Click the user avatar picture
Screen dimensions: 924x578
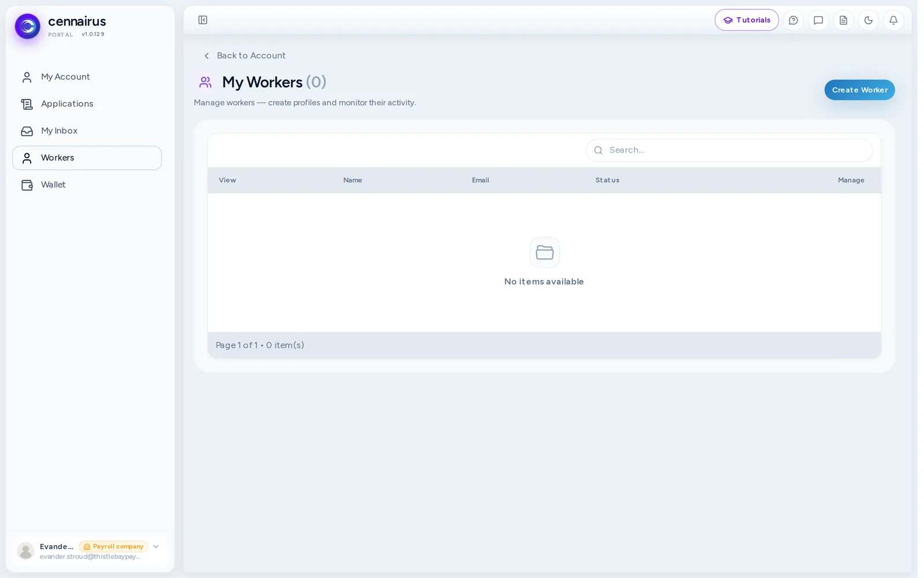[25, 551]
